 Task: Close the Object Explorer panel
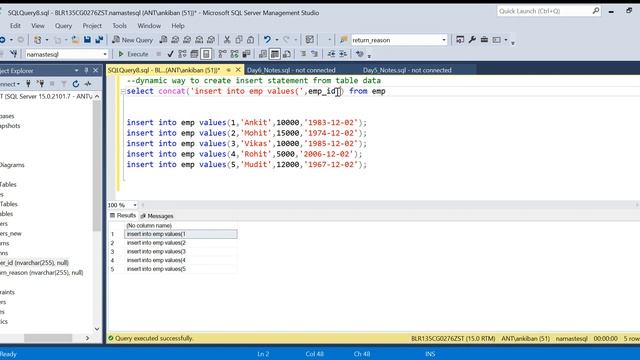coord(96,70)
